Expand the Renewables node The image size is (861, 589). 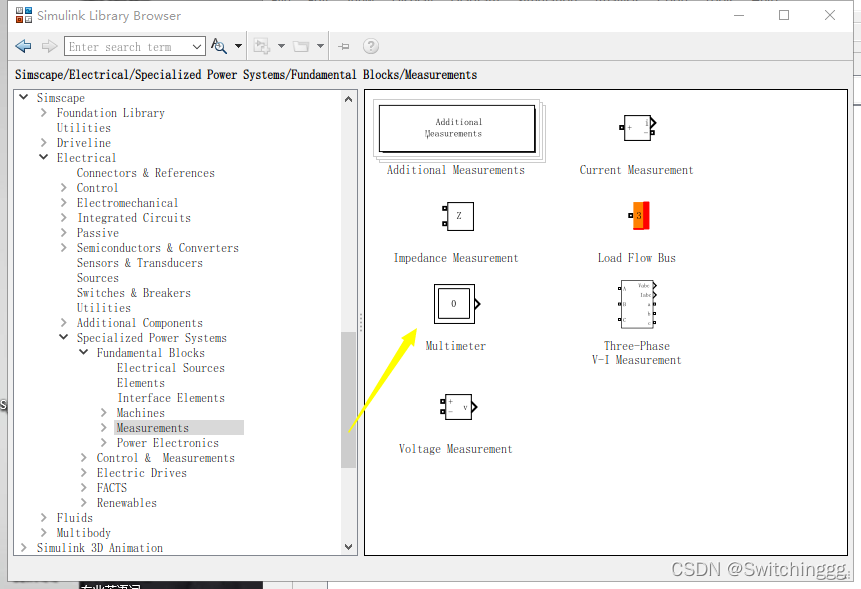pyautogui.click(x=83, y=502)
